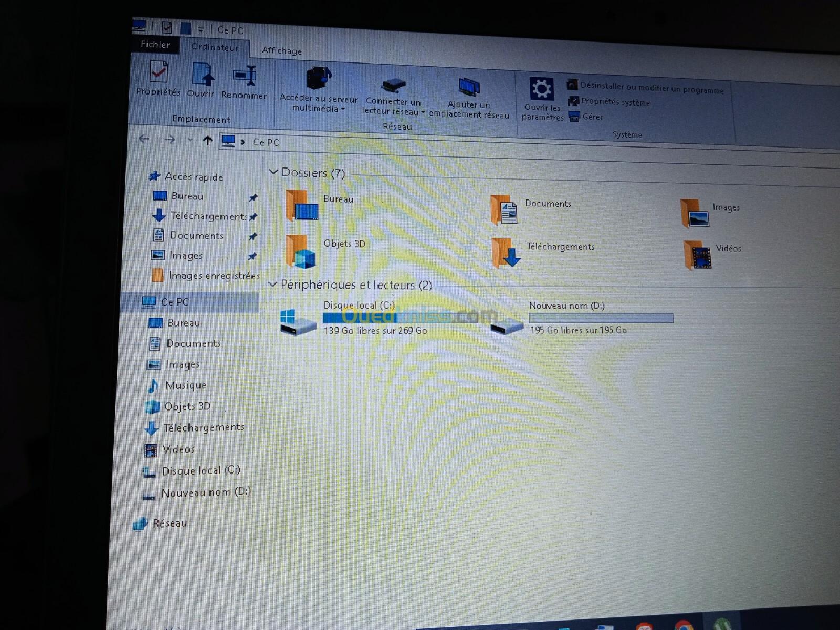This screenshot has height=630, width=840.
Task: Click Propriétés système in ribbon
Action: pos(615,102)
